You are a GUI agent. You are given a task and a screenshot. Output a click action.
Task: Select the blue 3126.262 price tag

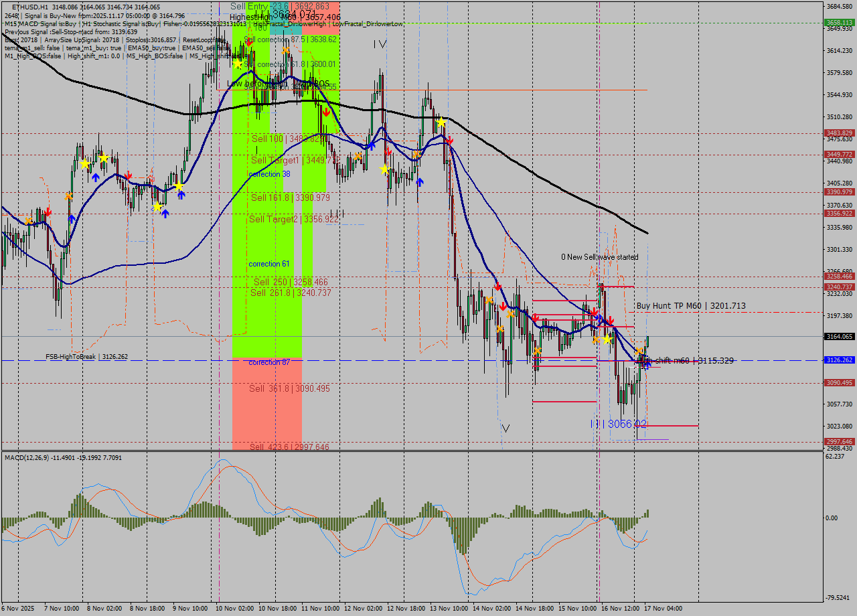[x=839, y=360]
